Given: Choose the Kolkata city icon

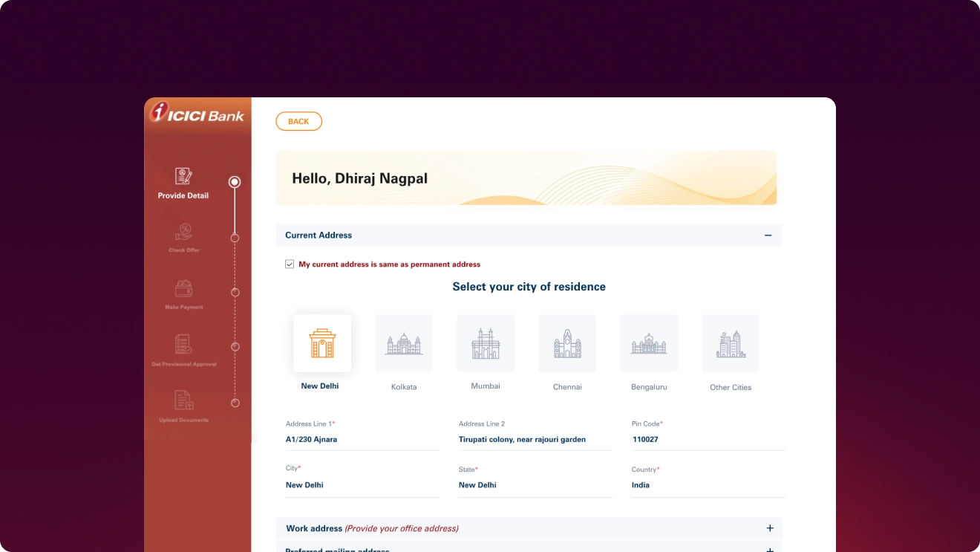Looking at the screenshot, I should point(404,343).
